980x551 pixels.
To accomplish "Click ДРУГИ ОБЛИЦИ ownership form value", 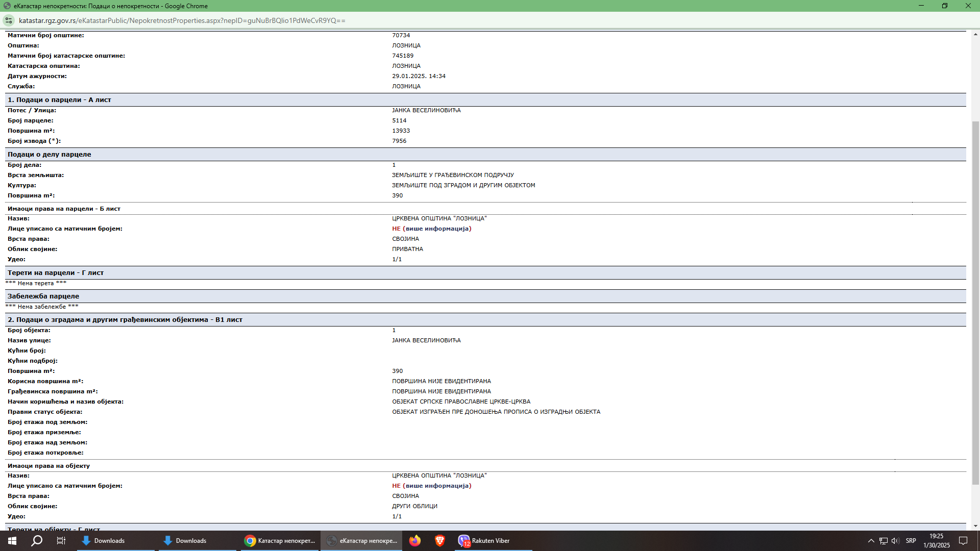I will (x=414, y=507).
